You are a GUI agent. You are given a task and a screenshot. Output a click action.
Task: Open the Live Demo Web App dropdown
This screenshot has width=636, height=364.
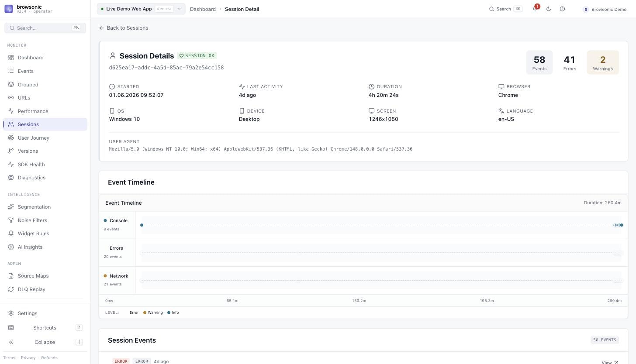pyautogui.click(x=141, y=9)
